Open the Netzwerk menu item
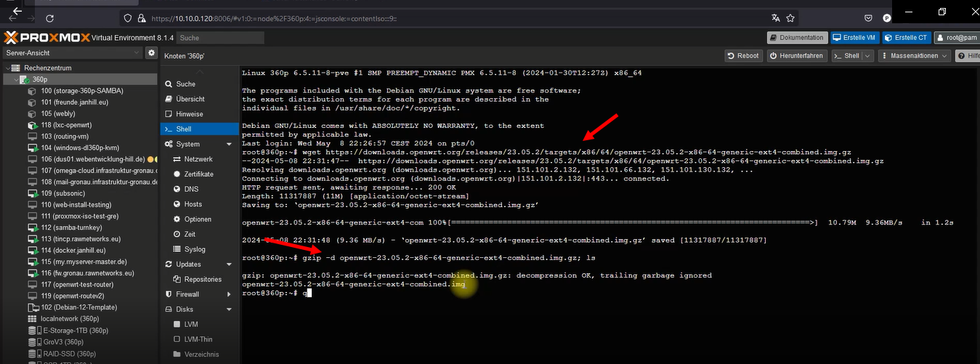Image resolution: width=980 pixels, height=364 pixels. [198, 159]
